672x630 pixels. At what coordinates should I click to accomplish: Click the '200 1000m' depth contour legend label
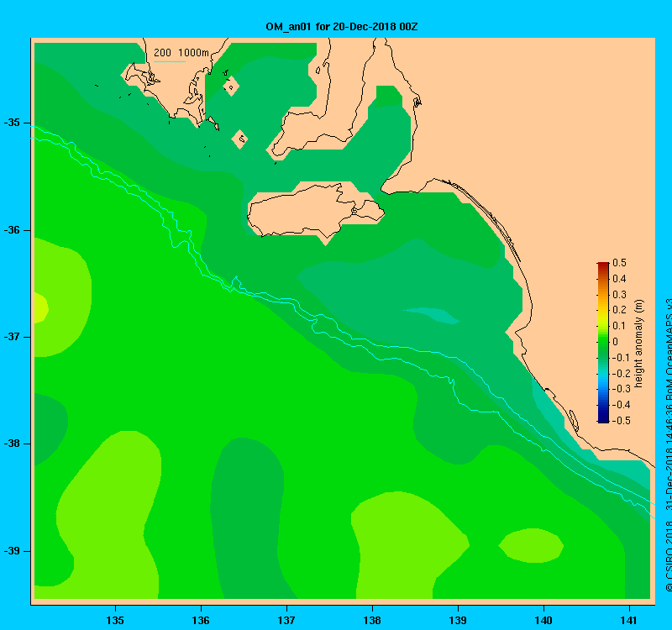pos(181,53)
